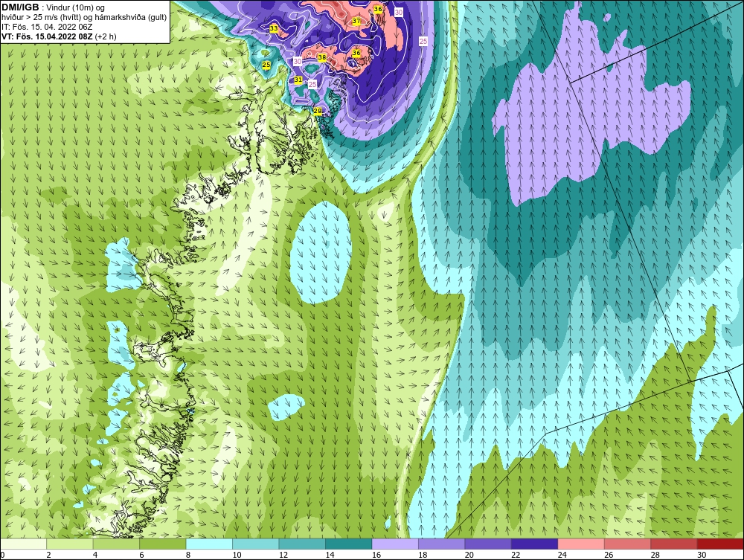Click the salmon swatch between 24 and 26

coord(581,544)
